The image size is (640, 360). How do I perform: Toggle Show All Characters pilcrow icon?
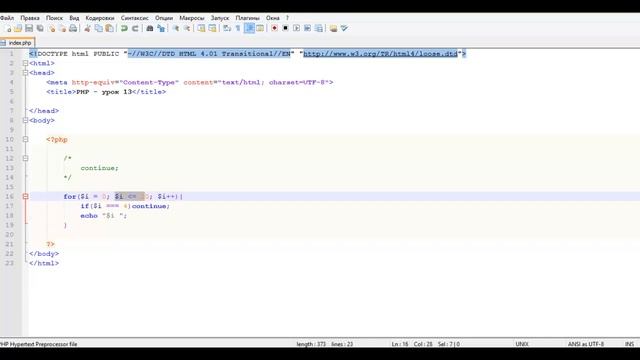(x=238, y=29)
